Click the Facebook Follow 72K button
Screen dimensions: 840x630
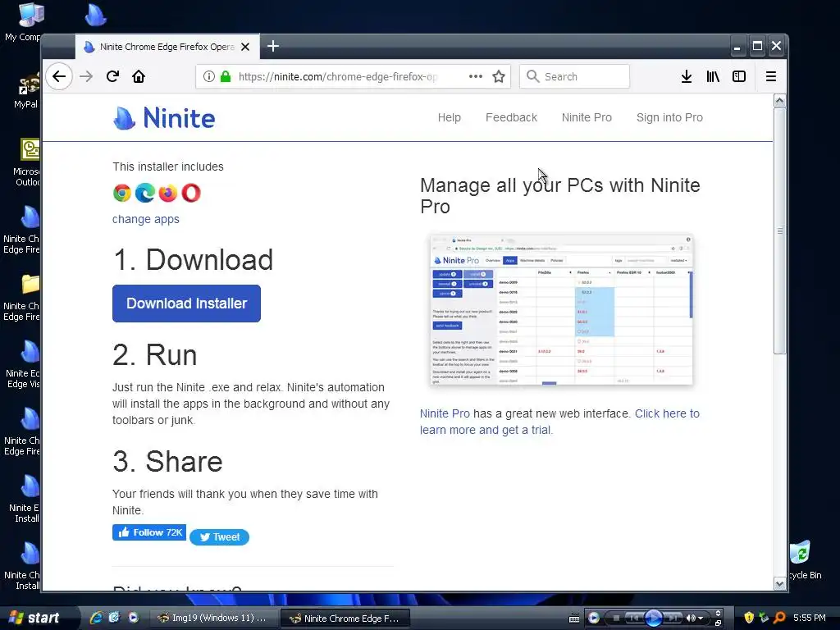tap(149, 532)
